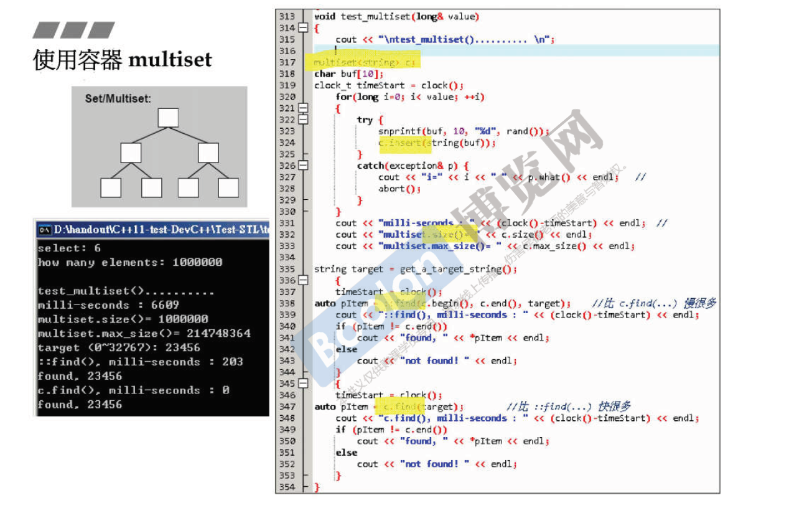Click line number 313 in the gutter
The image size is (812, 508).
pos(287,17)
